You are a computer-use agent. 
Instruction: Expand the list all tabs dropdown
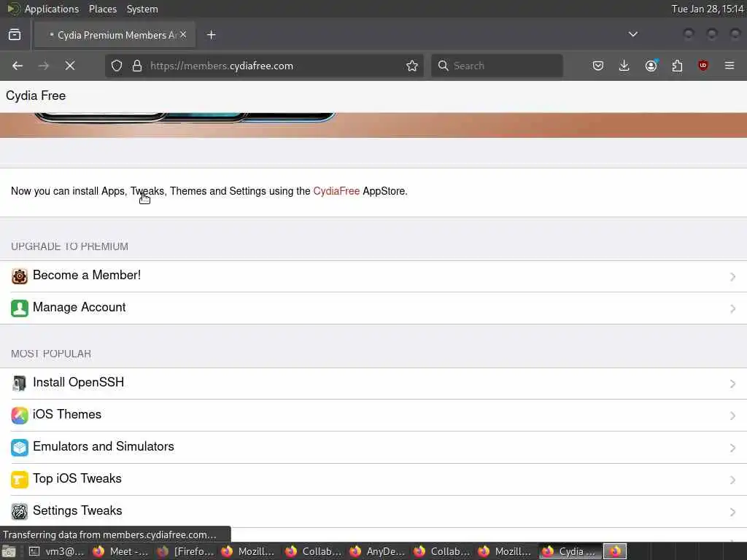[633, 34]
